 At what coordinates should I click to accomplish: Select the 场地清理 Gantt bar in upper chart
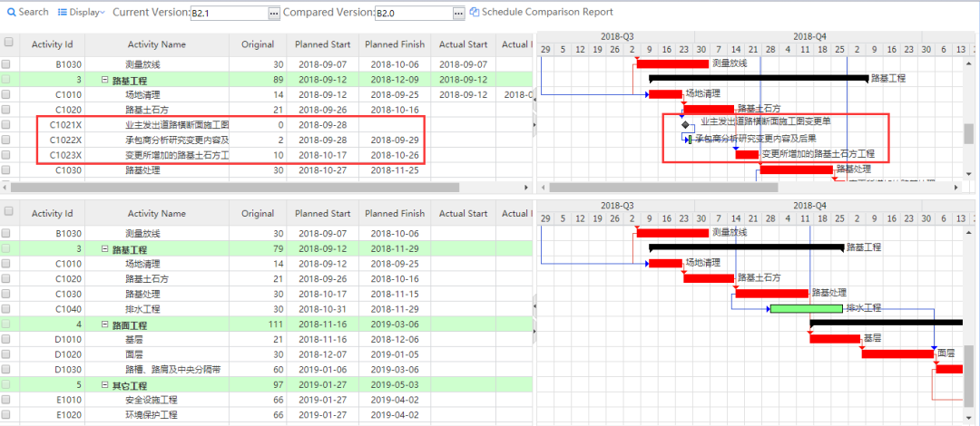(x=665, y=94)
